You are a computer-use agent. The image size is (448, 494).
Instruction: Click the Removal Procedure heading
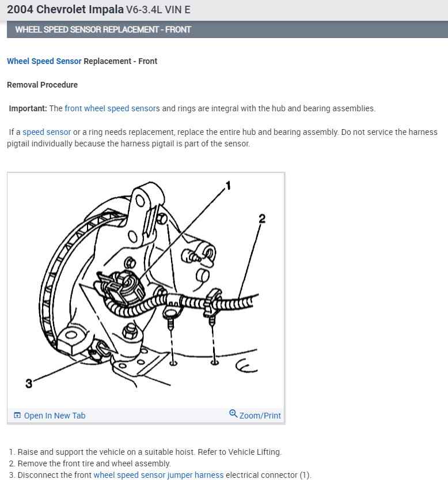(x=42, y=85)
